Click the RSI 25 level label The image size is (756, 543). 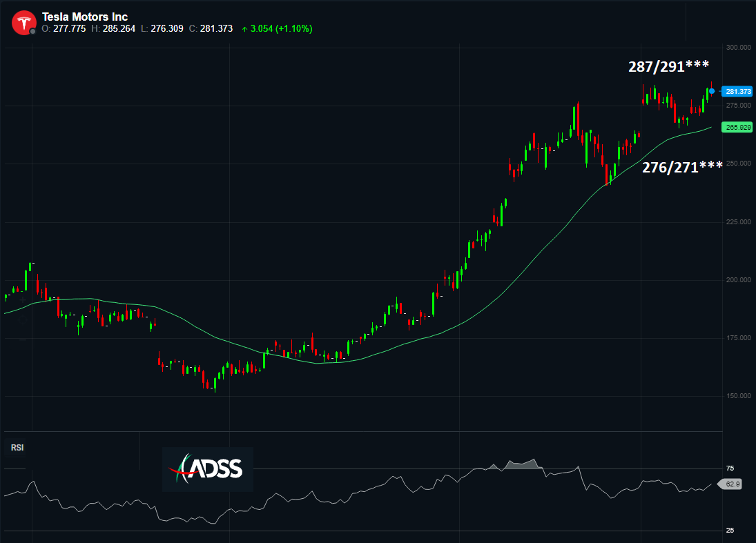click(x=730, y=531)
